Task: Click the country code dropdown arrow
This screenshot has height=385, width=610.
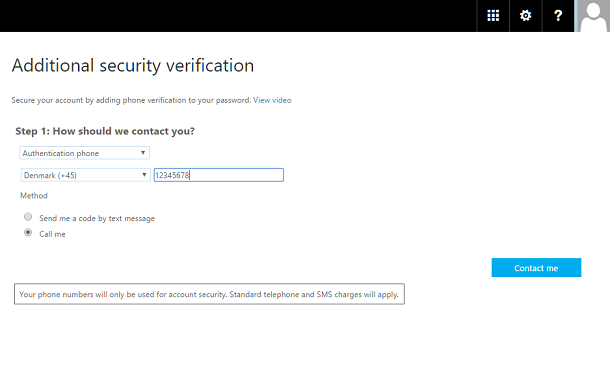Action: pos(144,175)
